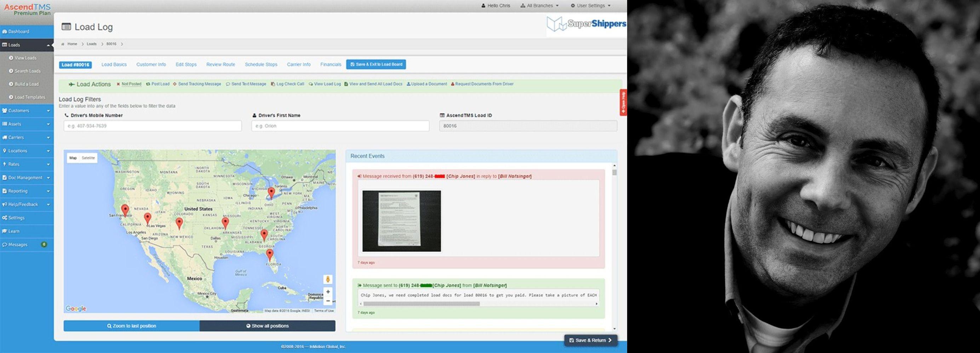980x353 pixels.
Task: Expand the Customers sidebar section
Action: pyautogui.click(x=20, y=111)
